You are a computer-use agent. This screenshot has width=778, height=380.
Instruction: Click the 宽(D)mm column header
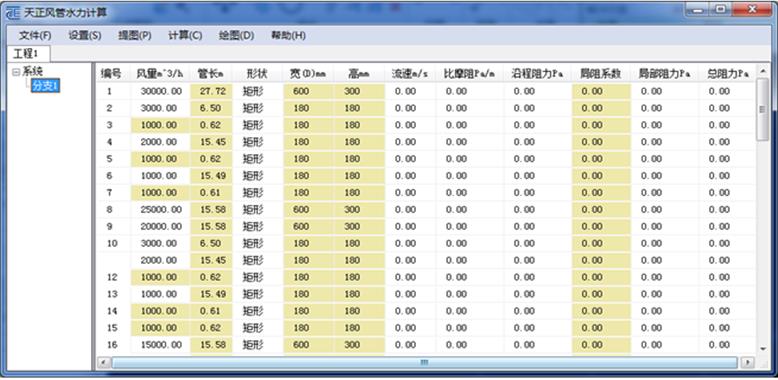[x=308, y=74]
